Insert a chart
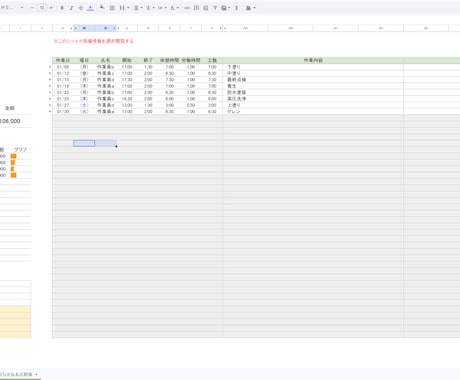460x380 pixels. (206, 8)
